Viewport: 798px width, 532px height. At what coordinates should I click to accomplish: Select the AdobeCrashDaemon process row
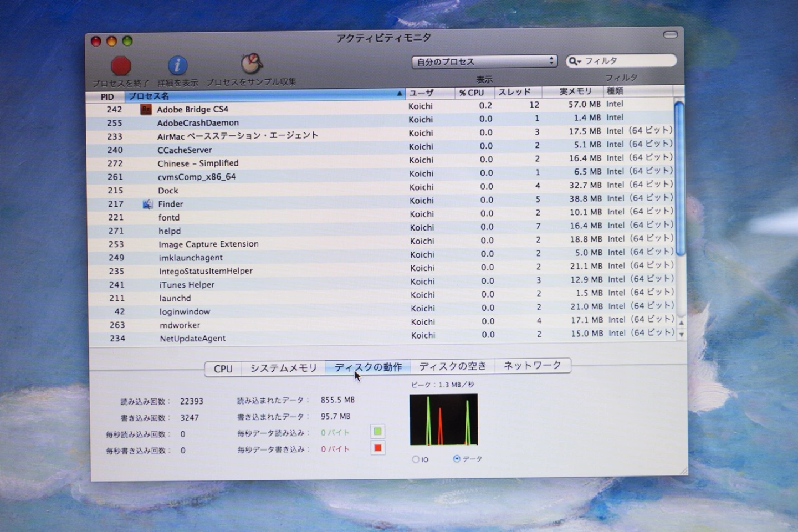(381, 121)
